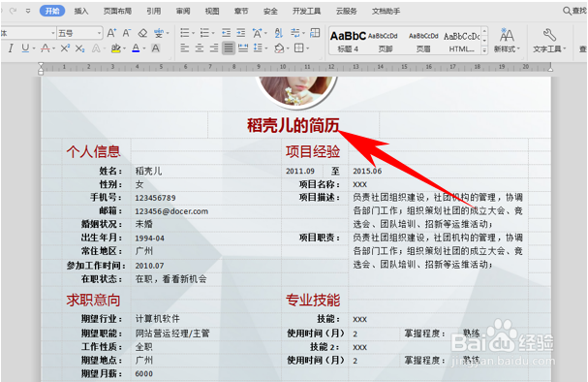Expand the borders dropdown arrow
Image resolution: width=588 pixels, height=382 pixels.
pyautogui.click(x=307, y=48)
